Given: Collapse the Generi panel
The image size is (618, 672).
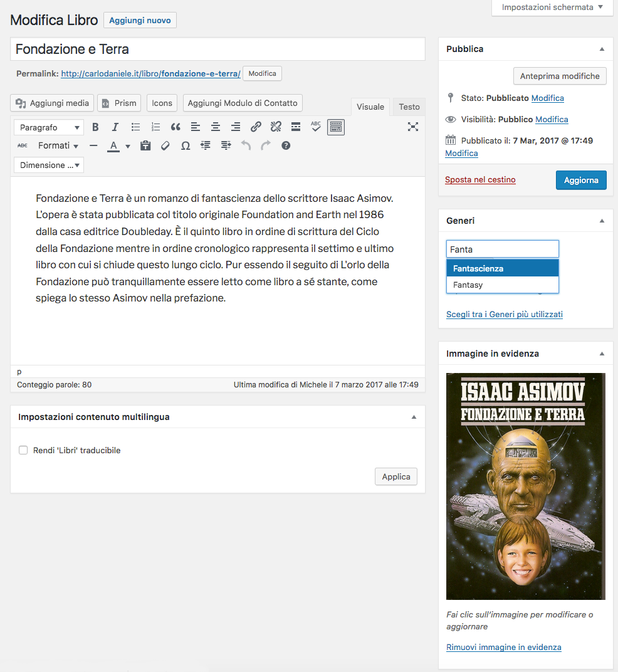Looking at the screenshot, I should [602, 221].
